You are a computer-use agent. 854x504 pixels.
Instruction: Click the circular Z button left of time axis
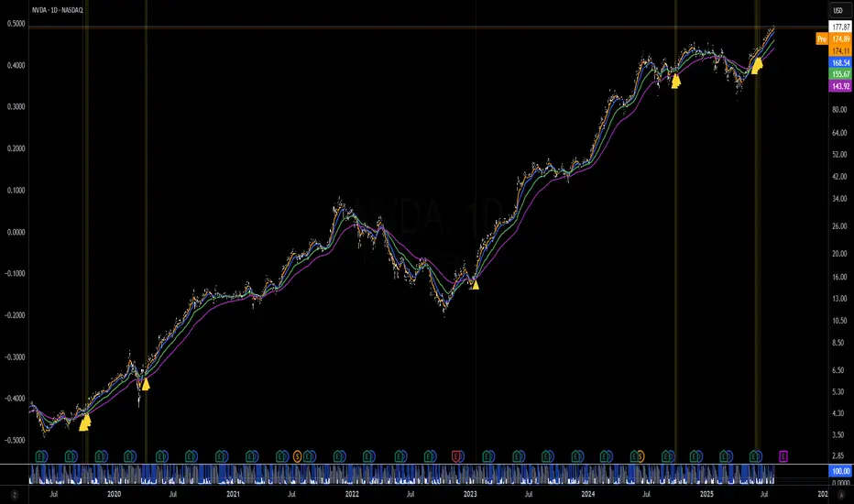click(14, 494)
